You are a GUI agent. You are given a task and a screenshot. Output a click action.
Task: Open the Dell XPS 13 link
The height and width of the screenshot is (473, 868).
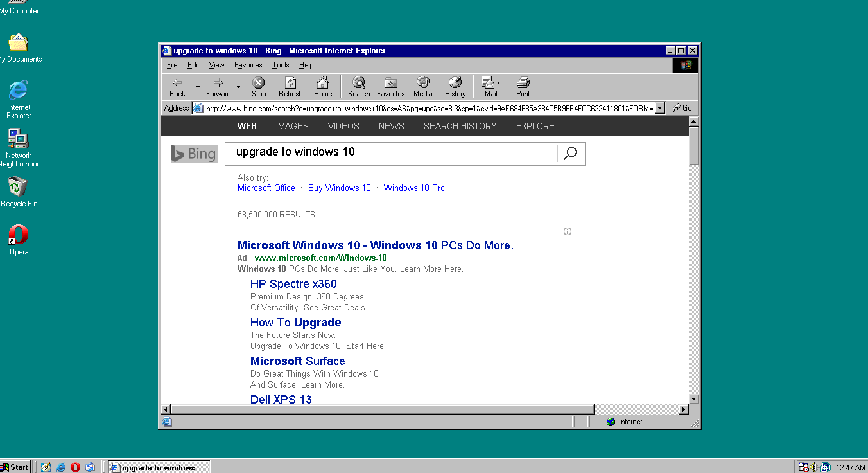click(x=281, y=399)
